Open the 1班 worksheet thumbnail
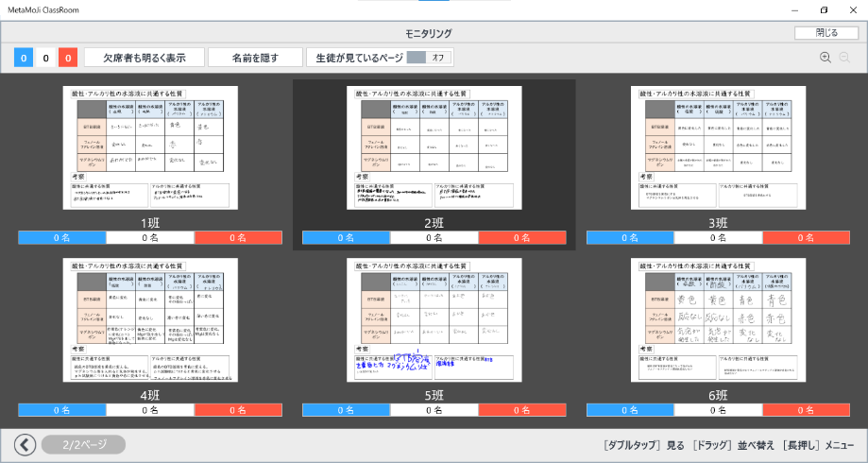The width and height of the screenshot is (868, 463). click(150, 148)
